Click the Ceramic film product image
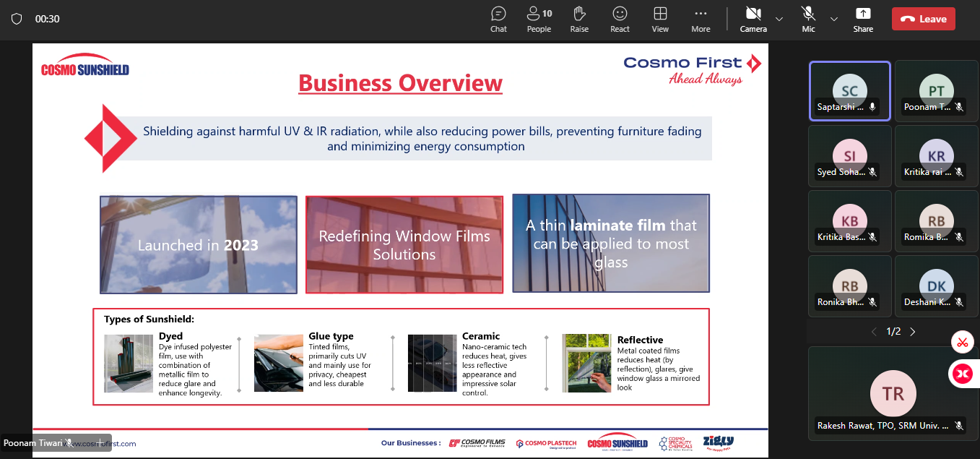The width and height of the screenshot is (980, 459). 433,363
